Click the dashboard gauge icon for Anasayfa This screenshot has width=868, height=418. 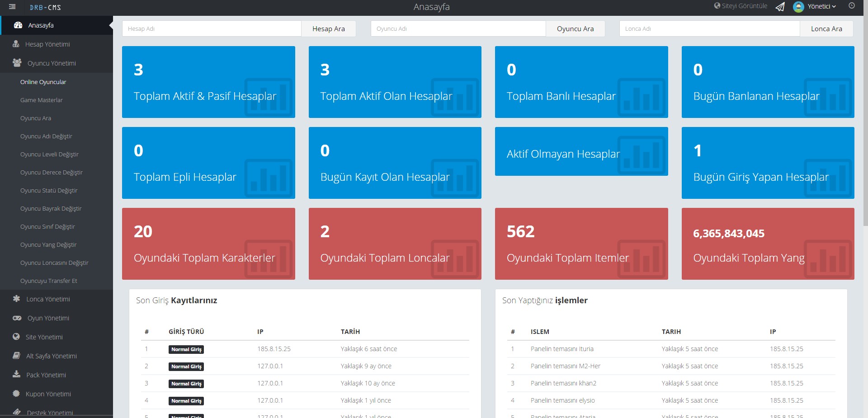click(18, 25)
